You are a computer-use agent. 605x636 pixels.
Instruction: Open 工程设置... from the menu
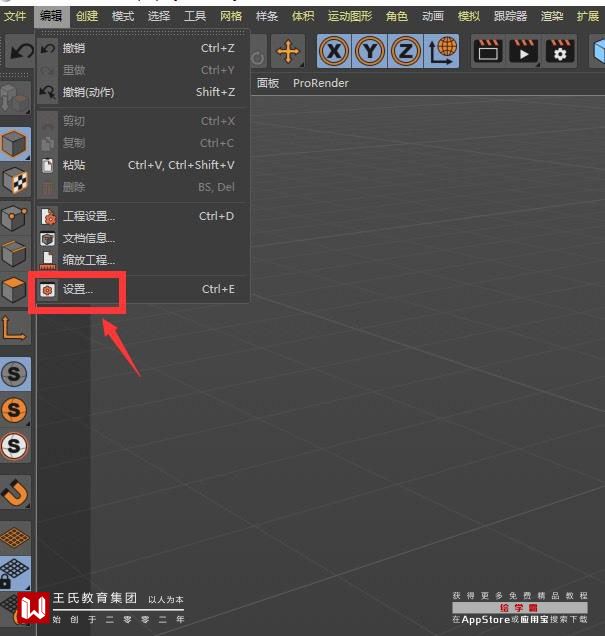tap(143, 216)
